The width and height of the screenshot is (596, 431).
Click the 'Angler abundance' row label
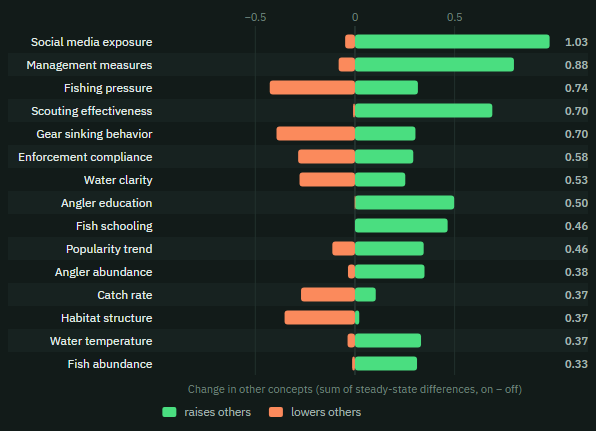103,272
